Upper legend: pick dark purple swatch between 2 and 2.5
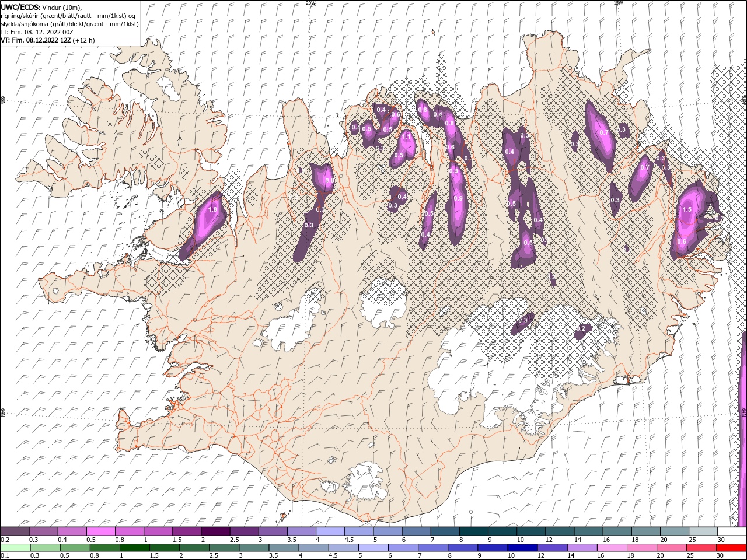Screen dimensions: 747x560 tap(215, 531)
